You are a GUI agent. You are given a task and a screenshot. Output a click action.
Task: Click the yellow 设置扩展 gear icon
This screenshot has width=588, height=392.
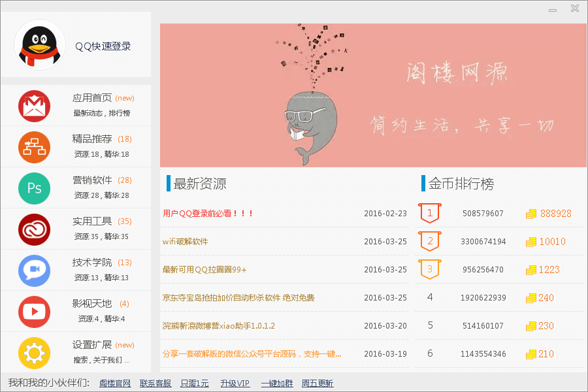coord(34,353)
